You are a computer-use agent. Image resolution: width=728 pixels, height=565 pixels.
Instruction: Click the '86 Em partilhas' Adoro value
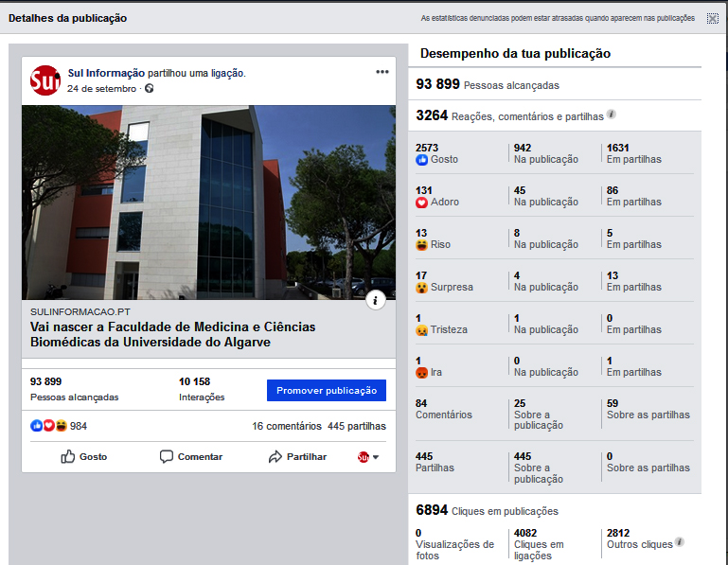tap(633, 197)
